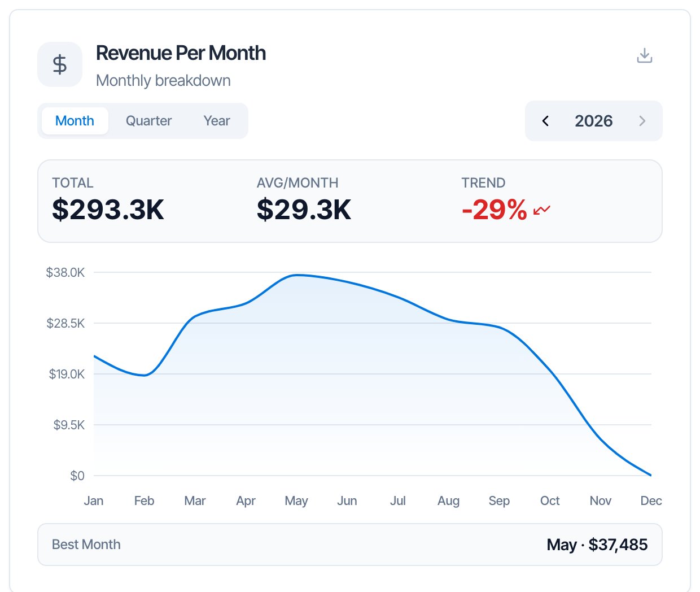Click the Aug x-axis label

point(449,501)
